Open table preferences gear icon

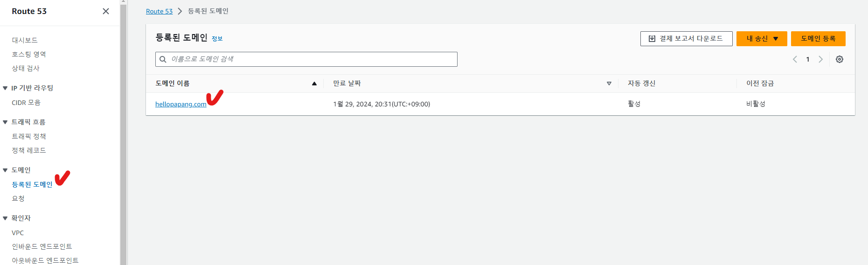tap(839, 59)
